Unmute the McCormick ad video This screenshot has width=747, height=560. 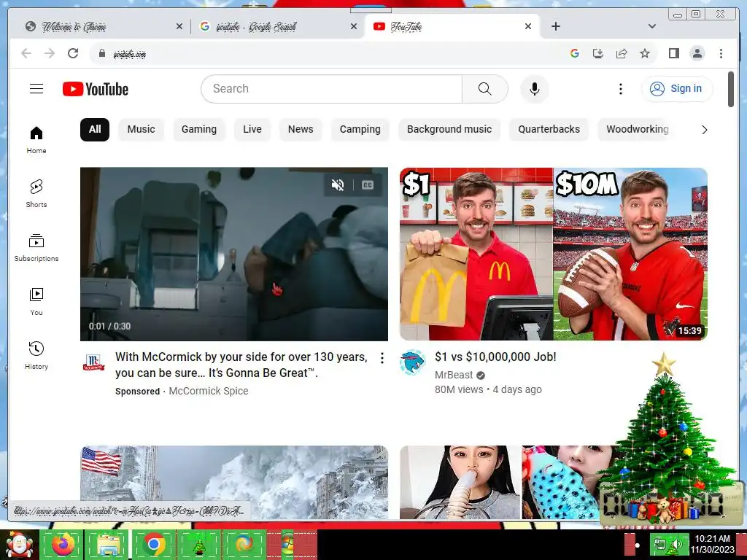point(337,184)
